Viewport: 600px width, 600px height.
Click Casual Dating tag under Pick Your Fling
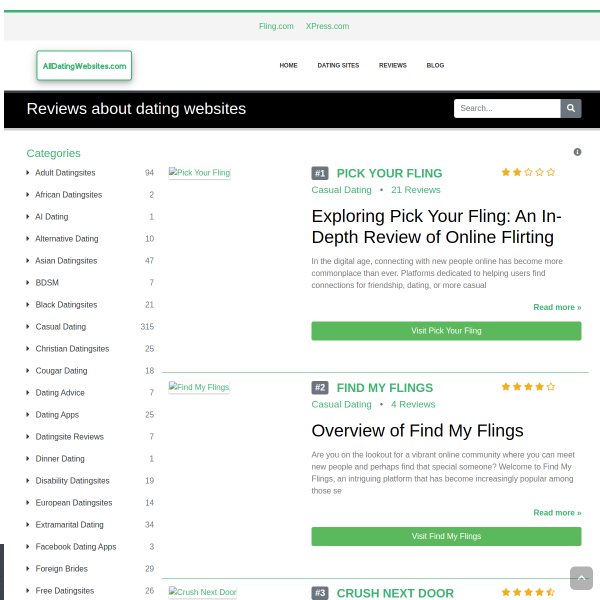341,190
